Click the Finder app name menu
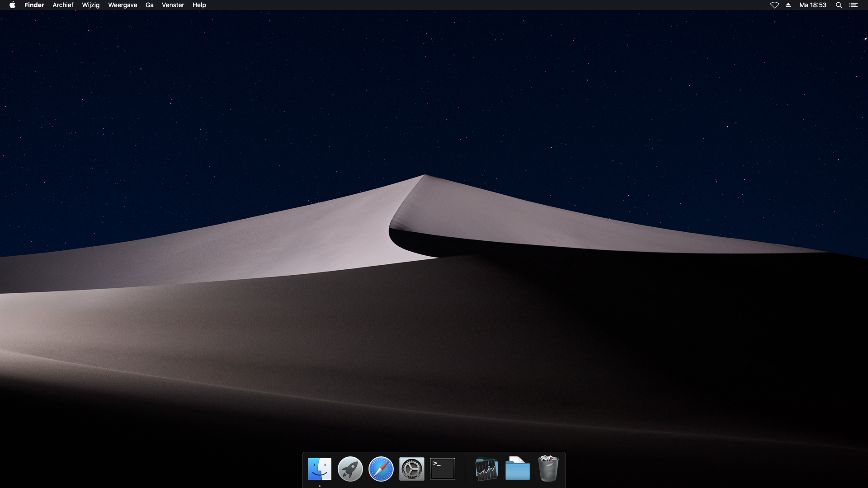 point(34,5)
